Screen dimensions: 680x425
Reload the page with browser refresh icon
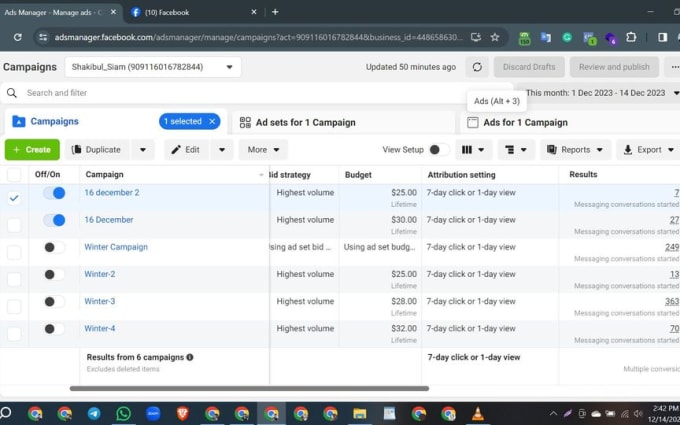tap(17, 37)
